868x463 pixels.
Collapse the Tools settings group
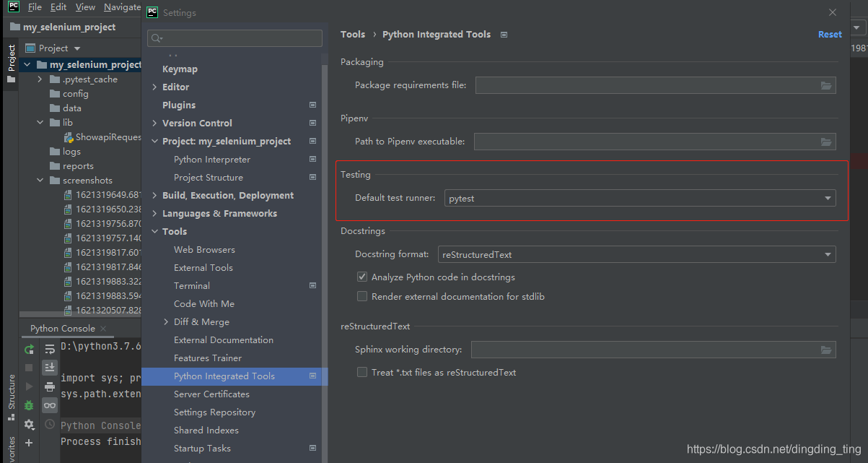(x=154, y=231)
